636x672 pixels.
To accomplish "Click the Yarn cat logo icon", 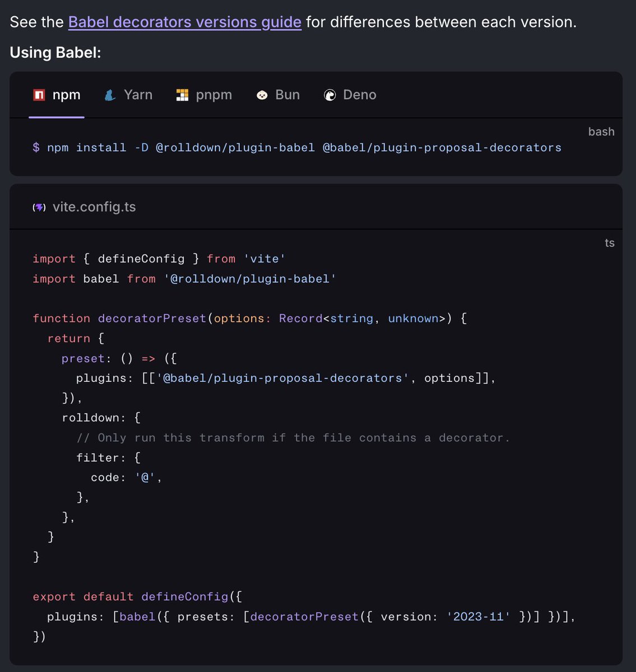I will (x=110, y=95).
